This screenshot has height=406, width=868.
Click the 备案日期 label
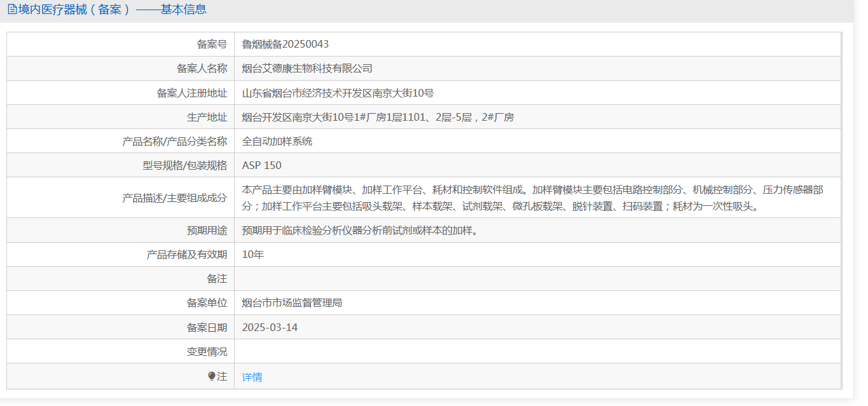pos(207,327)
